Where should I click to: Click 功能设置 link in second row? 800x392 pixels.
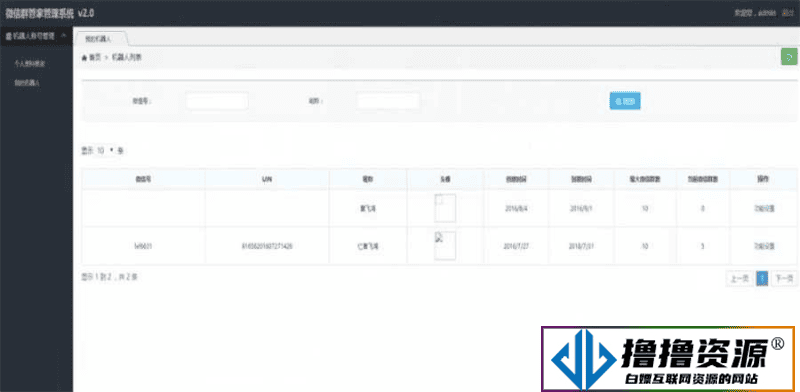pyautogui.click(x=764, y=246)
